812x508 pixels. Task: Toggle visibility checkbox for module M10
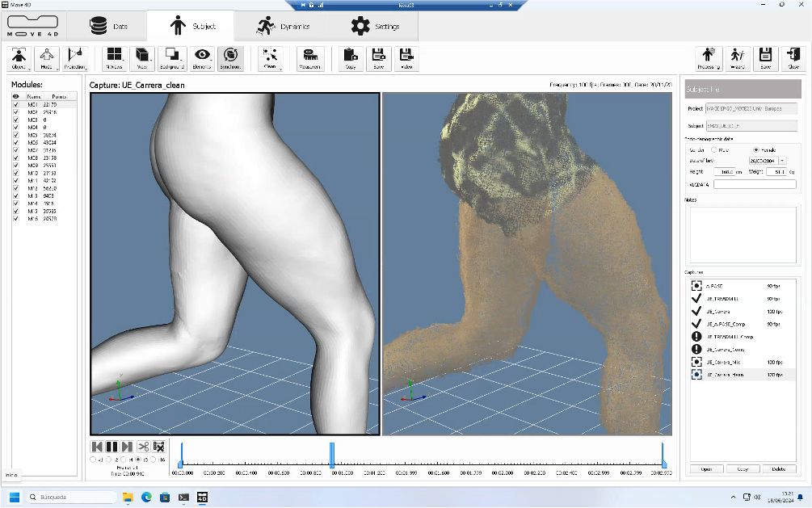click(x=16, y=173)
